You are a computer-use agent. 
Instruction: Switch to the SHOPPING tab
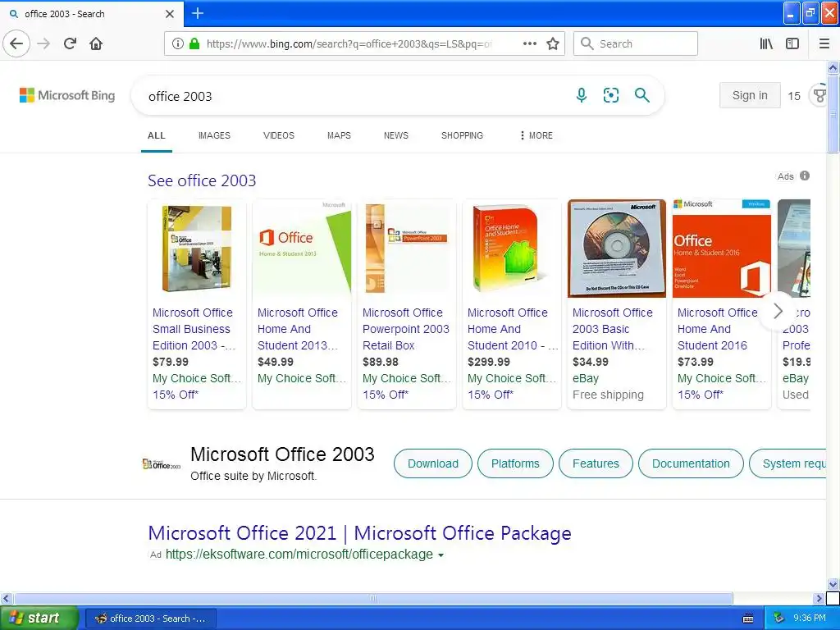coord(462,135)
